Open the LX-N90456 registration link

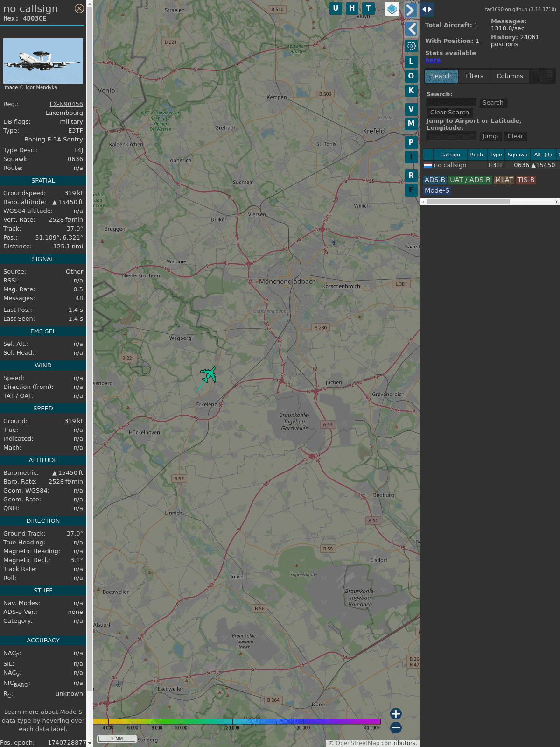click(66, 104)
